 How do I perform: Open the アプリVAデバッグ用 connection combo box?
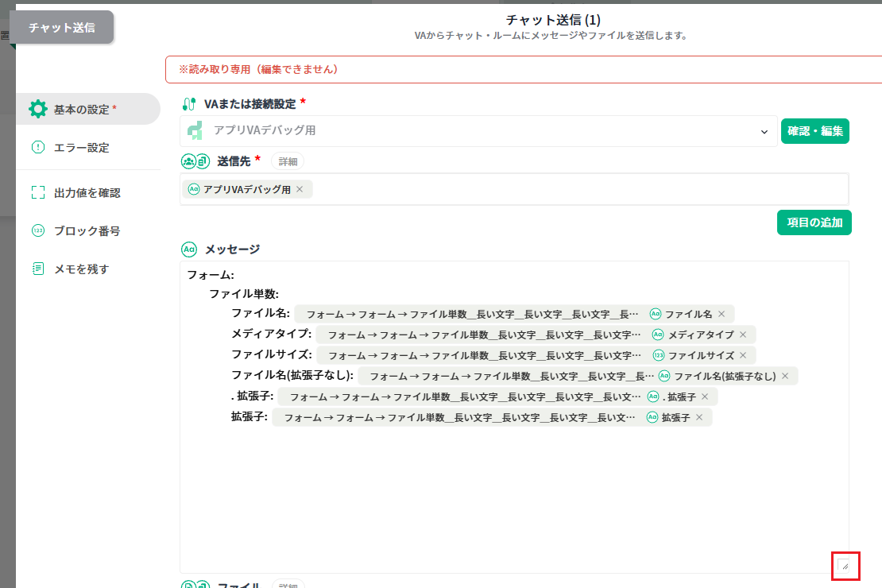point(477,131)
